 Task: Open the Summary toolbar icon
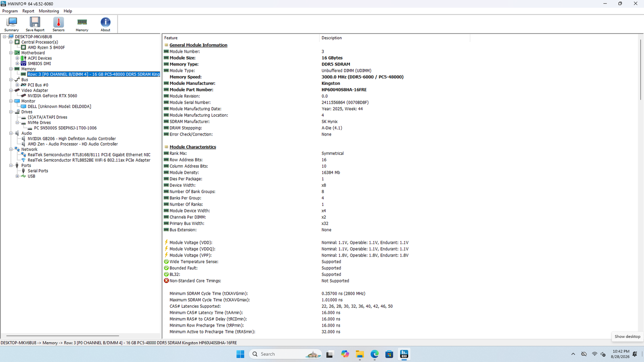[12, 25]
